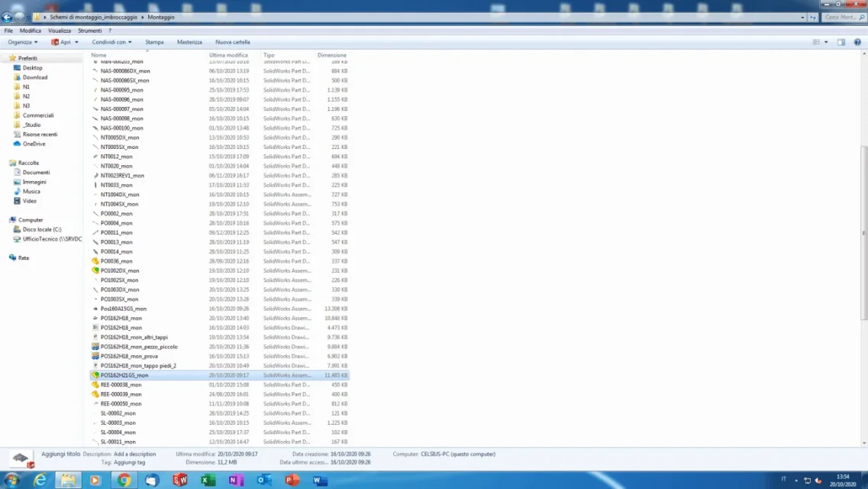The width and height of the screenshot is (868, 489).
Task: Toggle the preview pane button
Action: point(841,42)
